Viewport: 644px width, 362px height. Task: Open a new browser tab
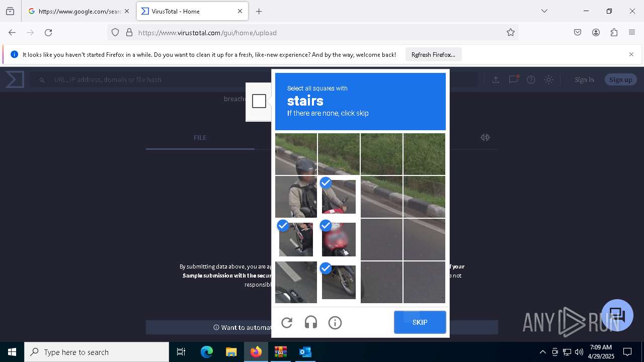point(259,11)
